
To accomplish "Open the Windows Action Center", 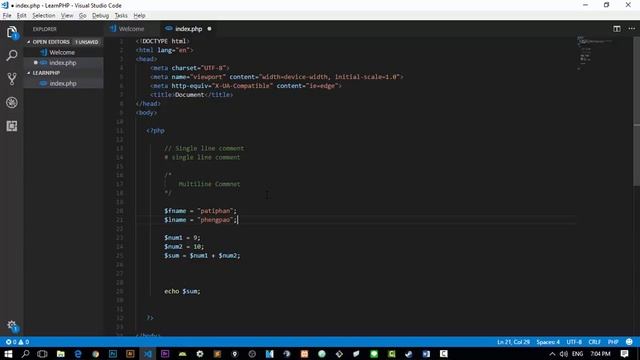I will pyautogui.click(x=624, y=354).
